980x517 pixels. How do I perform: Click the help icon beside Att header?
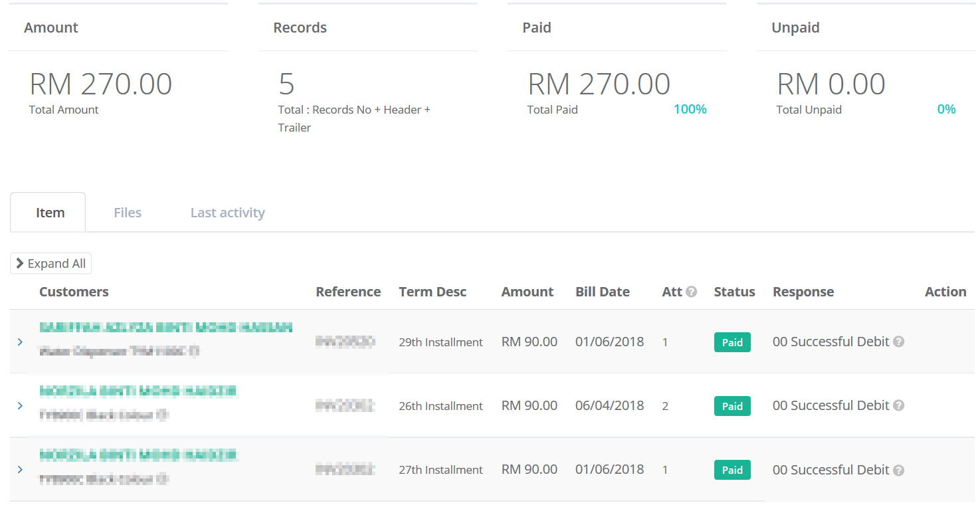click(x=691, y=292)
